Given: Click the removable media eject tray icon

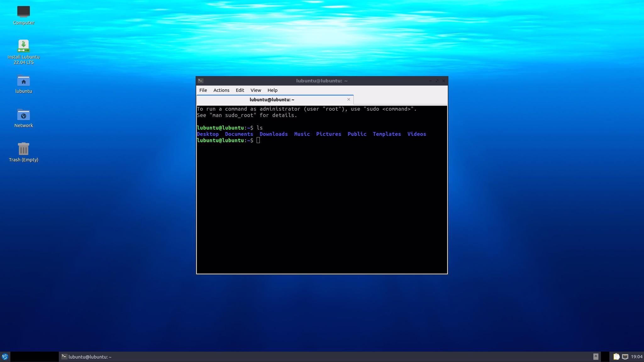Looking at the screenshot, I should pyautogui.click(x=596, y=357).
